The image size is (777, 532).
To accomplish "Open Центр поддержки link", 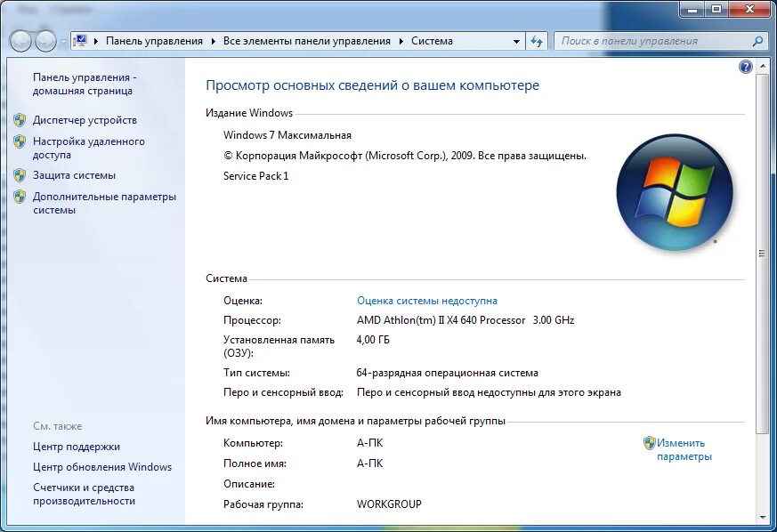I will tap(77, 447).
